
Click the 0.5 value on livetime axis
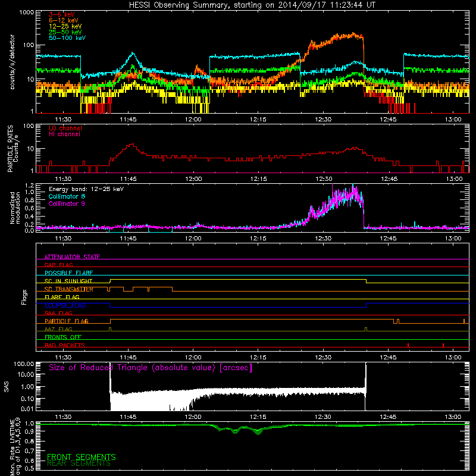click(29, 468)
